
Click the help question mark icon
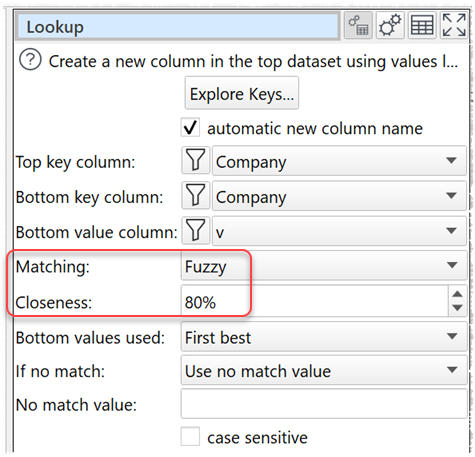[x=30, y=60]
